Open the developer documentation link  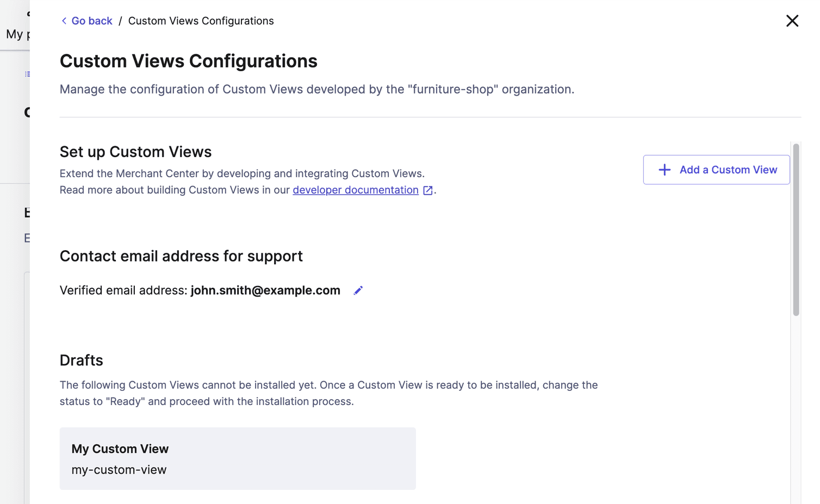[355, 190]
